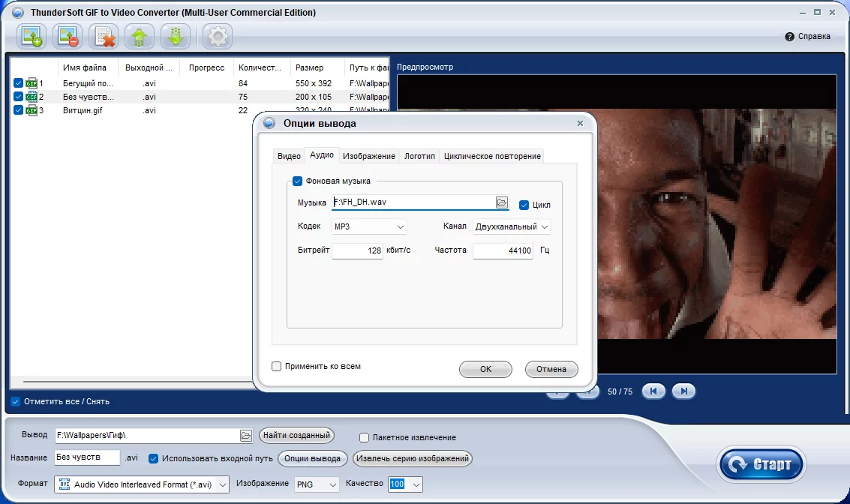Open the Логотип tab
This screenshot has width=850, height=504.
[419, 156]
